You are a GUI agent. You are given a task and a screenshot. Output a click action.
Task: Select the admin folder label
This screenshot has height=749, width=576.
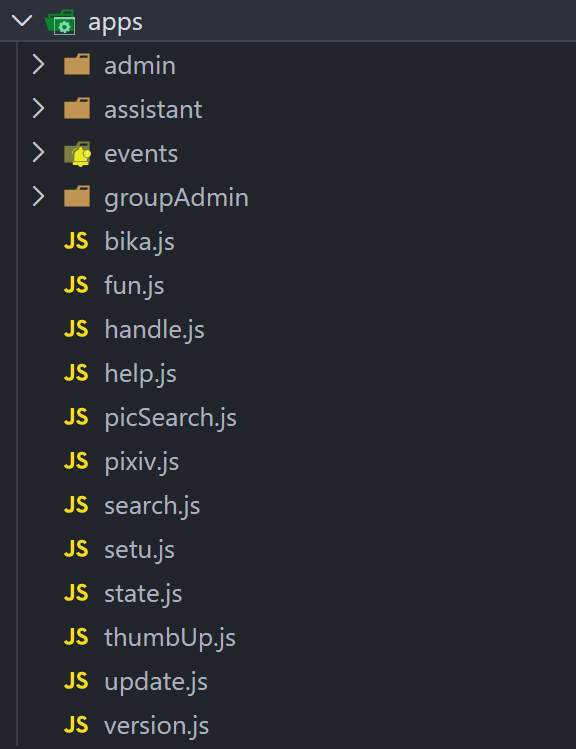(140, 65)
